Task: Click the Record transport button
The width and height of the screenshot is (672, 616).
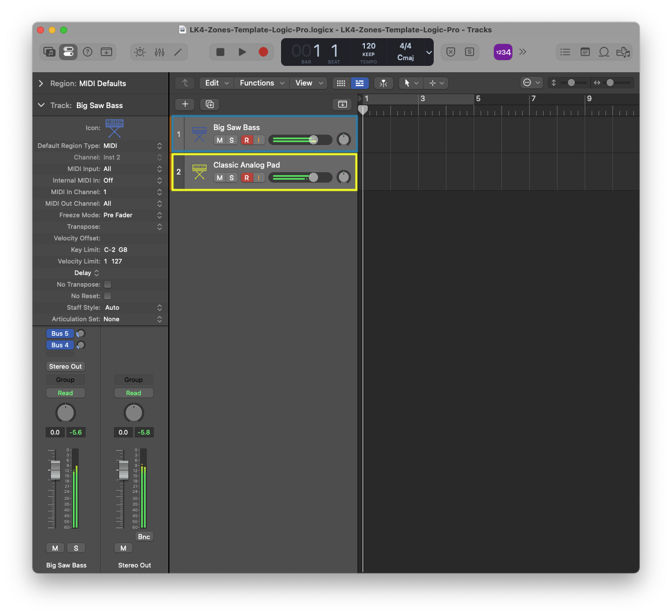Action: (x=264, y=52)
